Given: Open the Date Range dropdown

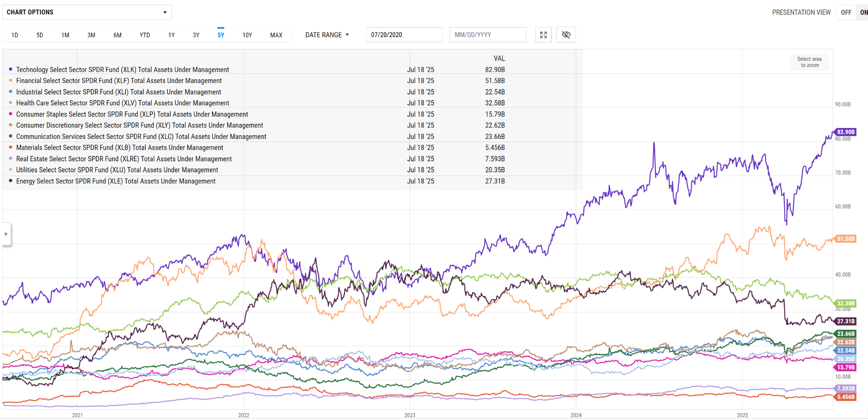Looking at the screenshot, I should pyautogui.click(x=327, y=35).
